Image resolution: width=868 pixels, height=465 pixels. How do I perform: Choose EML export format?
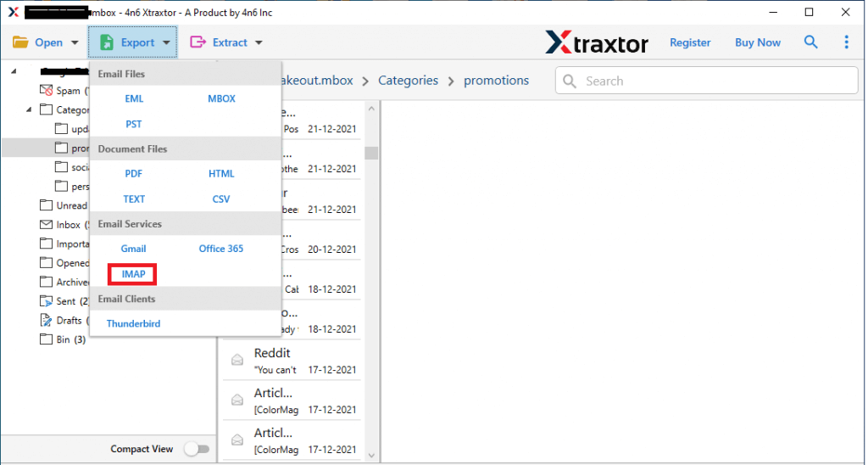point(134,98)
